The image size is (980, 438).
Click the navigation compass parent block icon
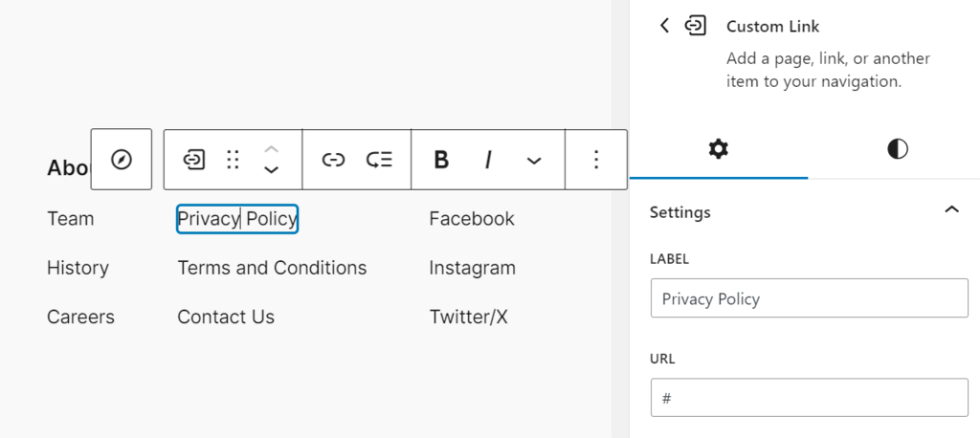pos(122,160)
